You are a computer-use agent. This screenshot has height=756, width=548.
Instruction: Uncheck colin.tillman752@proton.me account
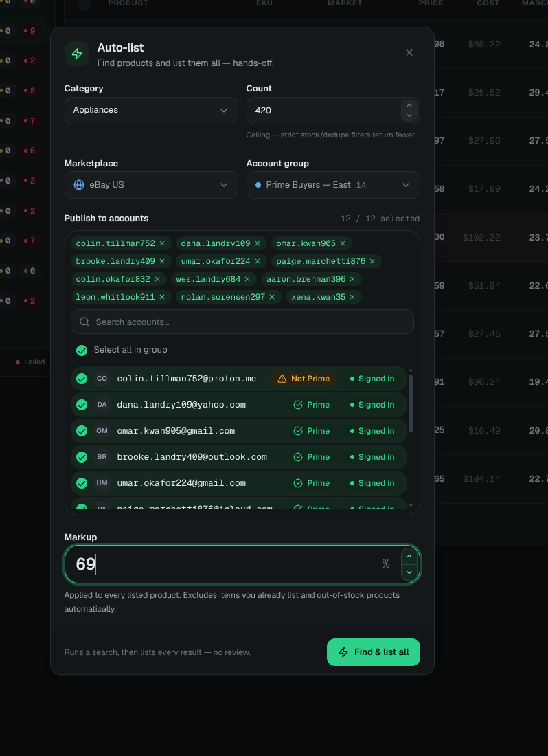click(x=82, y=379)
